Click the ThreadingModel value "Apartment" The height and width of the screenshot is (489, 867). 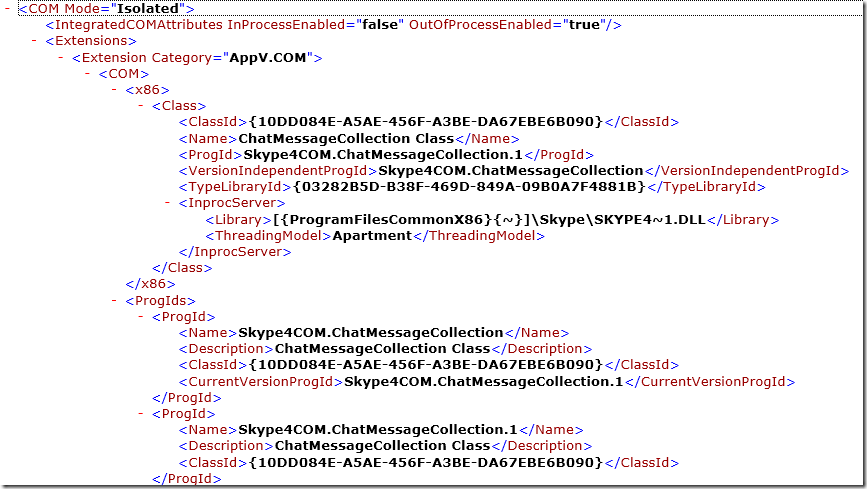point(372,236)
